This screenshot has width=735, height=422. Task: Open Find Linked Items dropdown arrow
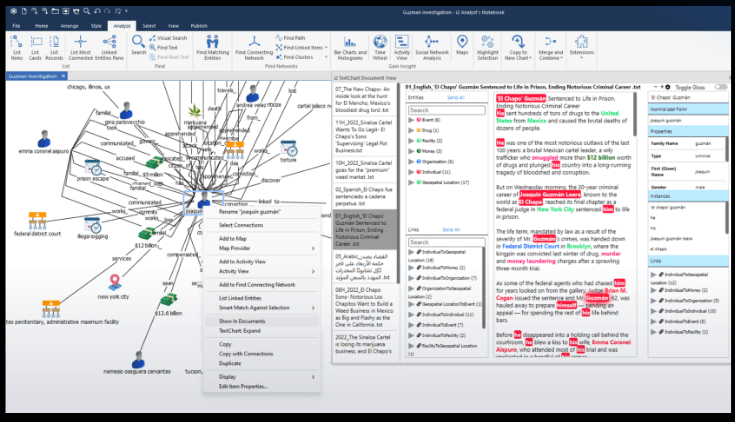click(x=326, y=48)
